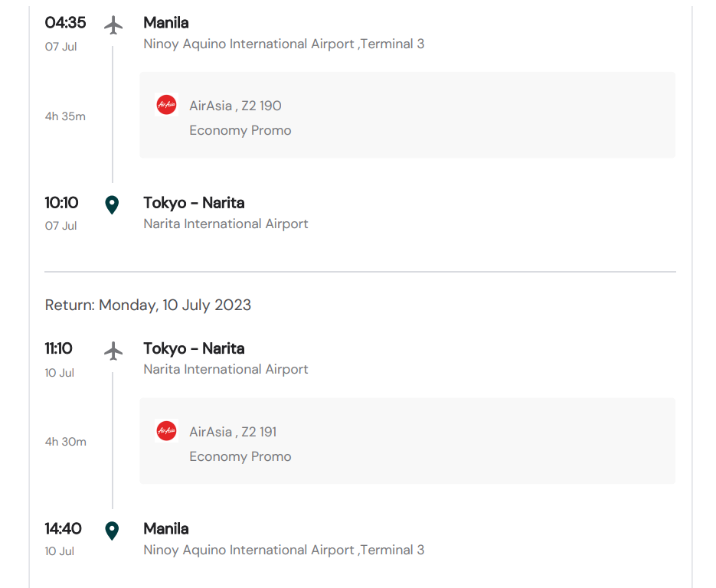716x588 pixels.
Task: Click the return arrival location pin icon
Action: [x=112, y=531]
